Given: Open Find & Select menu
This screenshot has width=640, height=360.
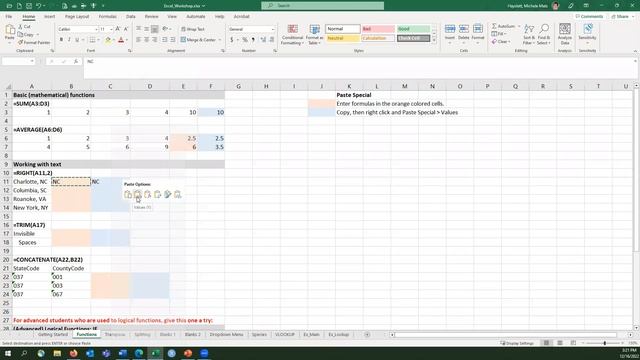Looking at the screenshot, I should coord(544,34).
